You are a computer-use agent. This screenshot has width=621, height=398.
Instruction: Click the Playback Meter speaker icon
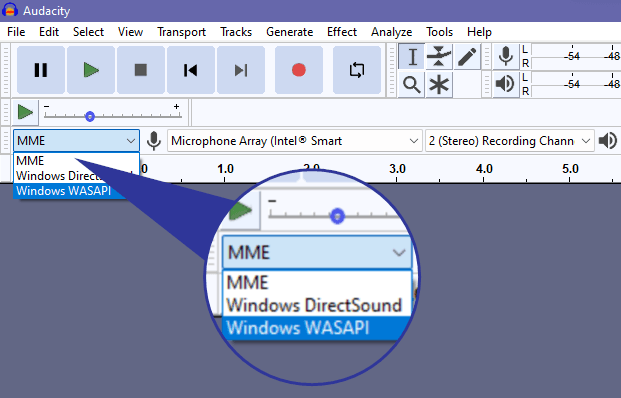506,84
